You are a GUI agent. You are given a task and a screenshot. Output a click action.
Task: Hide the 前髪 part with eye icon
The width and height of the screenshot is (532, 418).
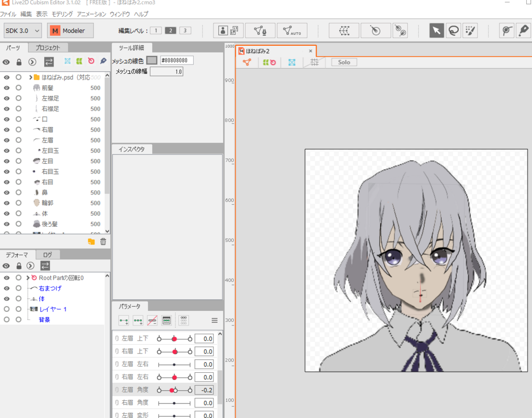(6, 88)
